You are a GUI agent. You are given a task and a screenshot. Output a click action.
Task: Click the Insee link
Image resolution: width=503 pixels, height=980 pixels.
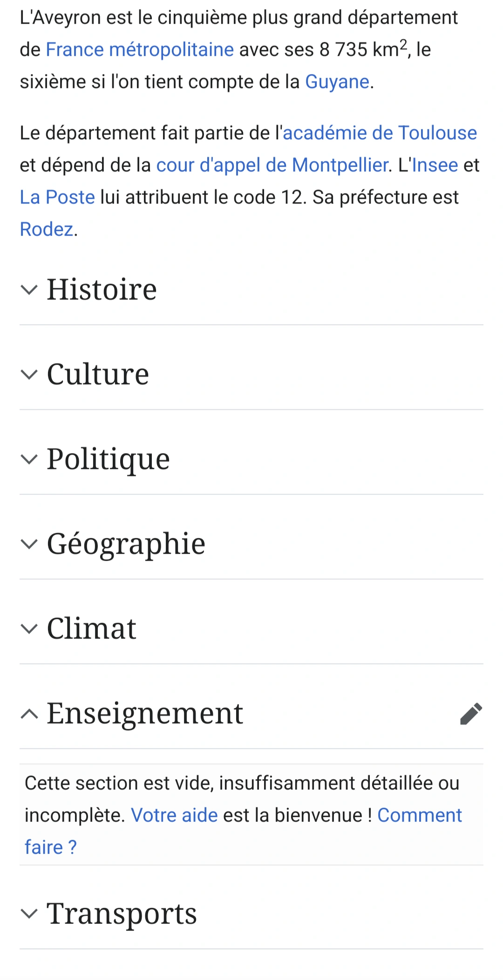click(x=435, y=165)
